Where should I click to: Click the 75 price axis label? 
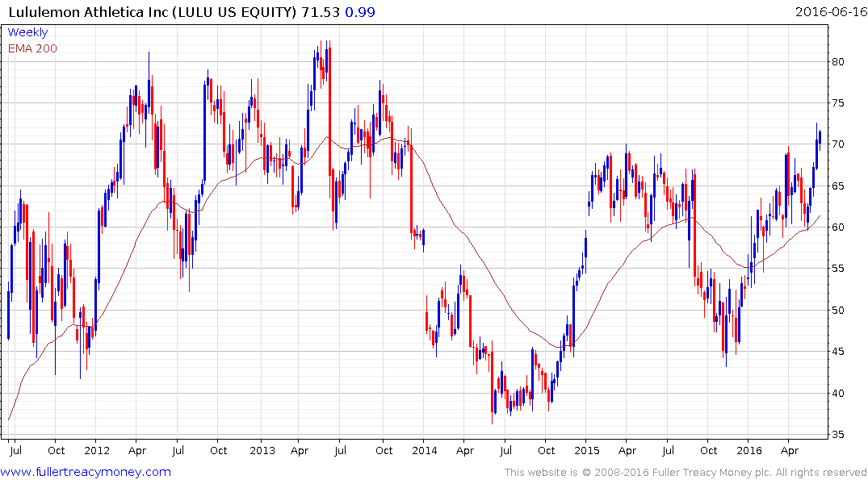[x=837, y=103]
